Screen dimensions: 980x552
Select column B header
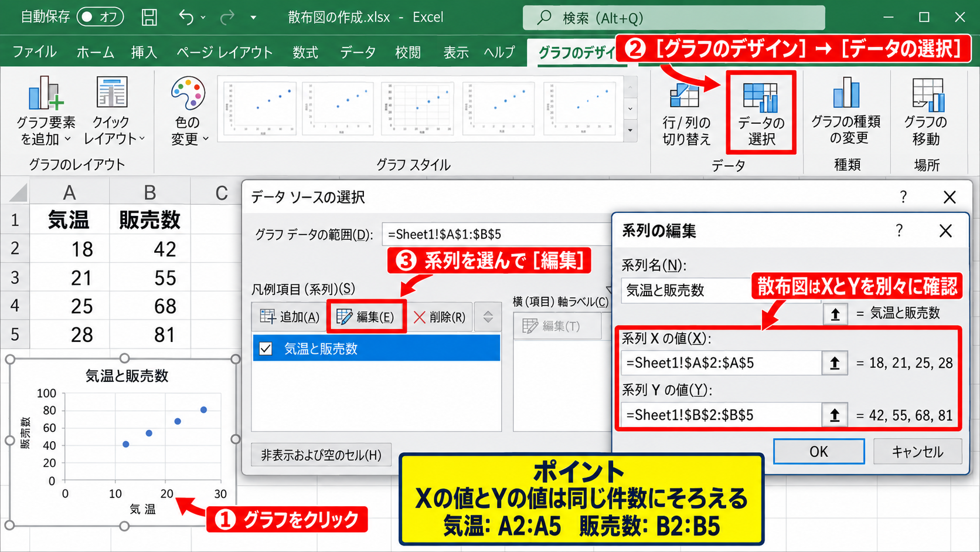point(150,192)
